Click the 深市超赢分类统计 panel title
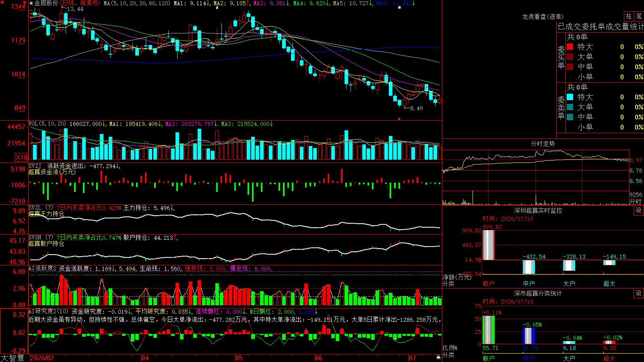Image resolution: width=644 pixels, height=362 pixels. tap(538, 293)
